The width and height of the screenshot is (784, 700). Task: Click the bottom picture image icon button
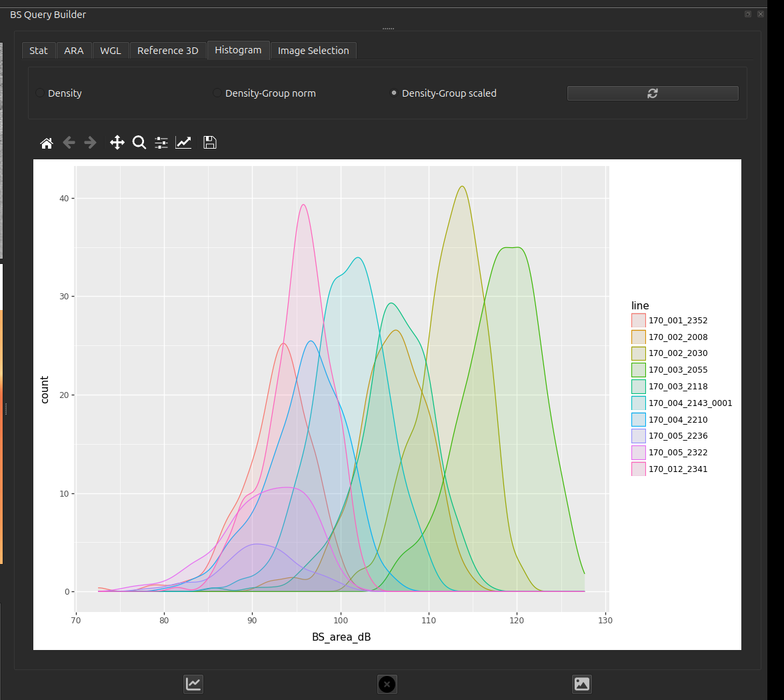click(581, 684)
